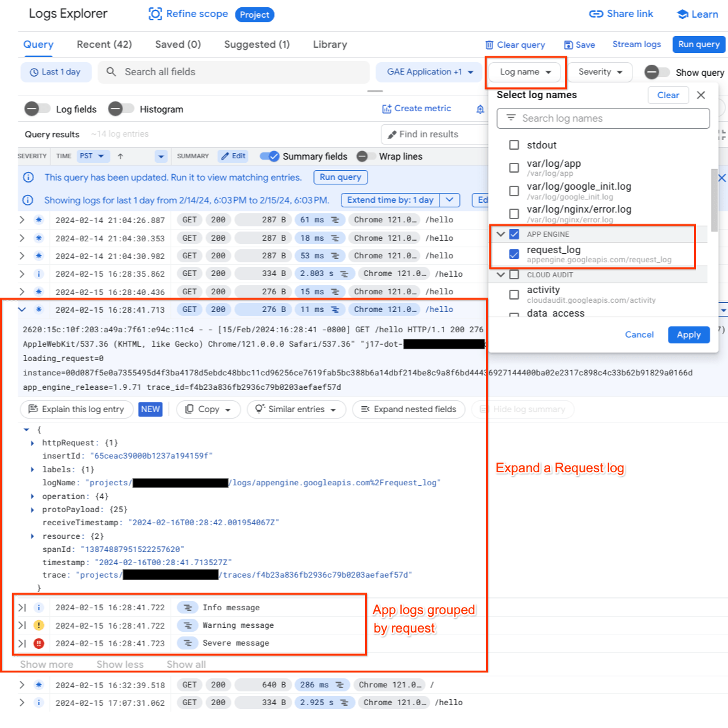This screenshot has height=728, width=728.
Task: Click the blue Run query button
Action: (x=699, y=44)
